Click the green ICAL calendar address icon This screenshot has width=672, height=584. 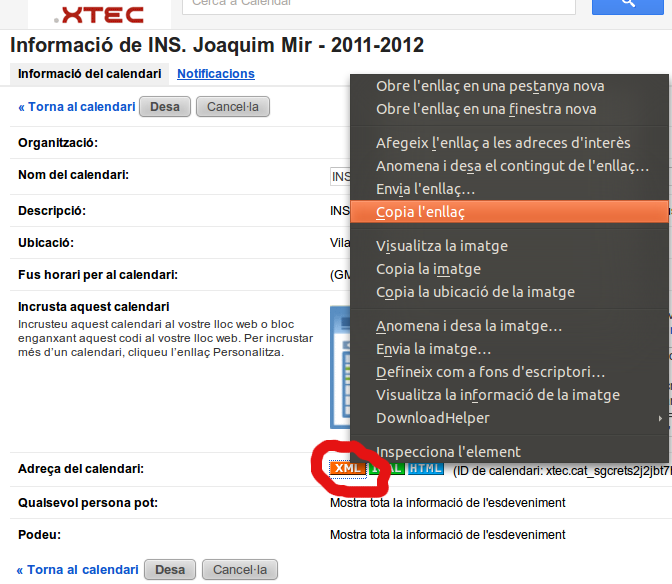click(386, 468)
